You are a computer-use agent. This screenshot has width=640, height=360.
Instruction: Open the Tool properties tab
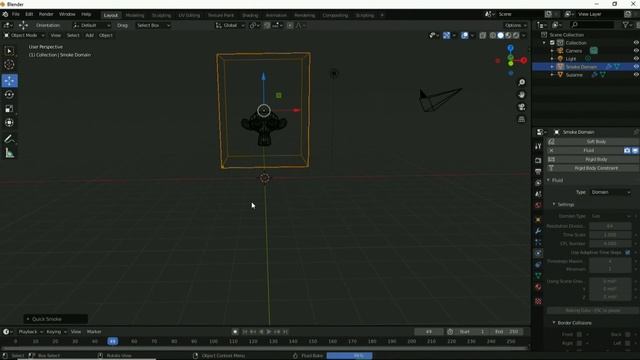538,147
